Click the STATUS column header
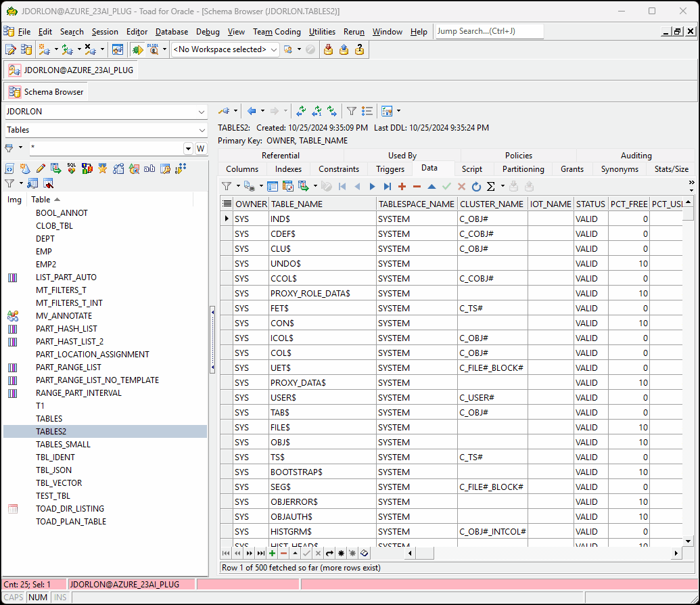Viewport: 700px width, 605px height. tap(590, 204)
